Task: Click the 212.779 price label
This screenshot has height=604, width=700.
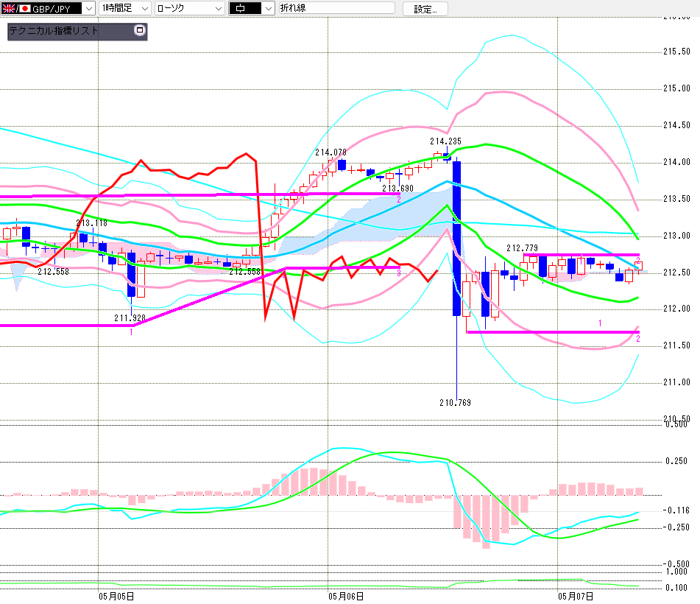Action: (522, 248)
